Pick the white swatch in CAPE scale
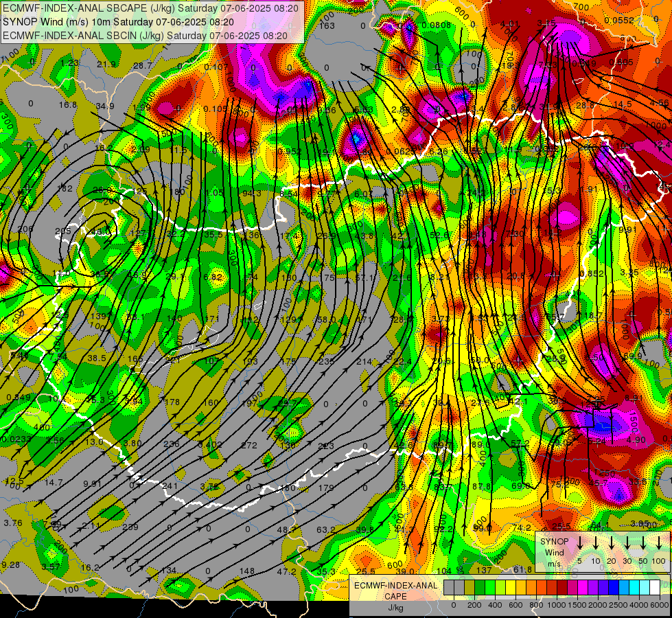This screenshot has height=618, width=672. pyautogui.click(x=655, y=587)
